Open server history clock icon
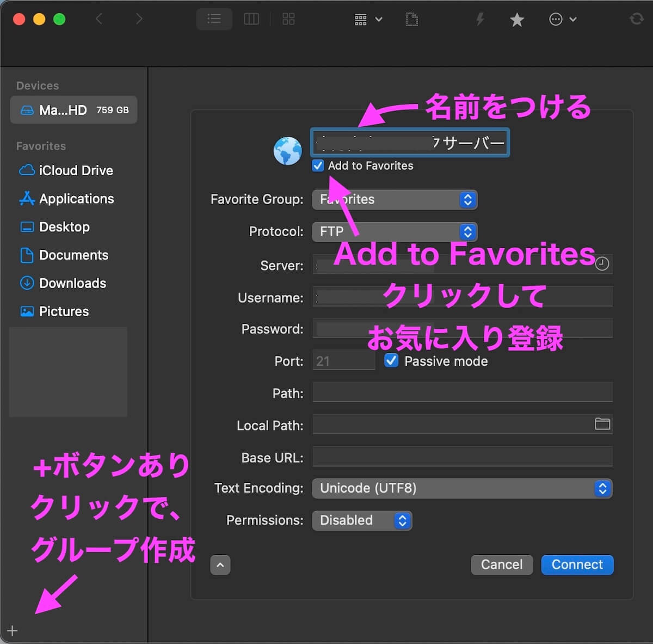 click(x=602, y=264)
